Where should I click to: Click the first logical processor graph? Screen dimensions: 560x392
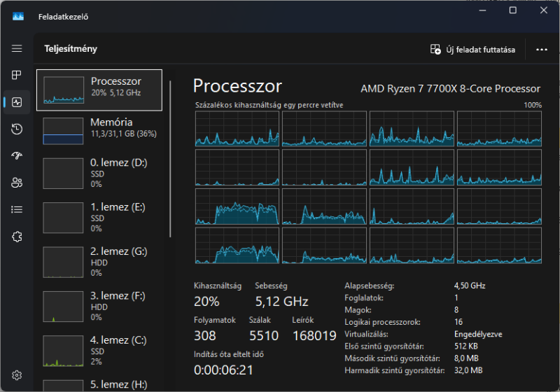(237, 129)
